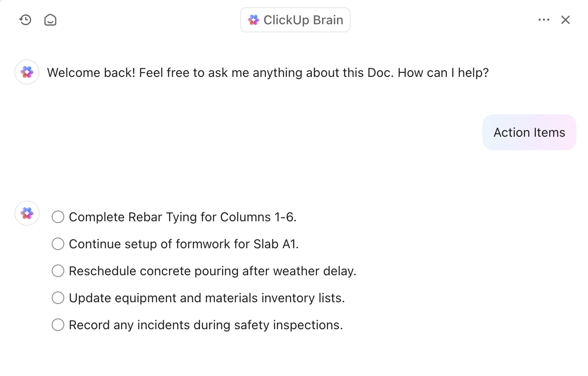Click the sparkle logo in ClickUp Brain header
The height and width of the screenshot is (376, 588).
point(254,20)
